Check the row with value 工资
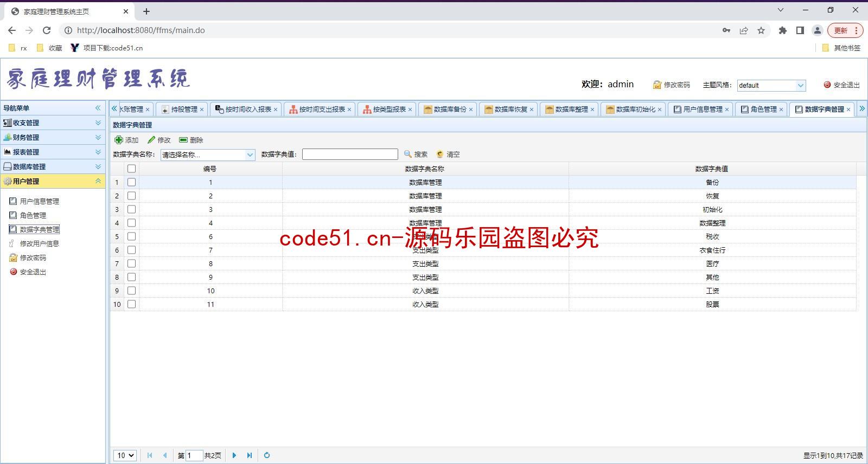The width and height of the screenshot is (868, 464). [131, 291]
